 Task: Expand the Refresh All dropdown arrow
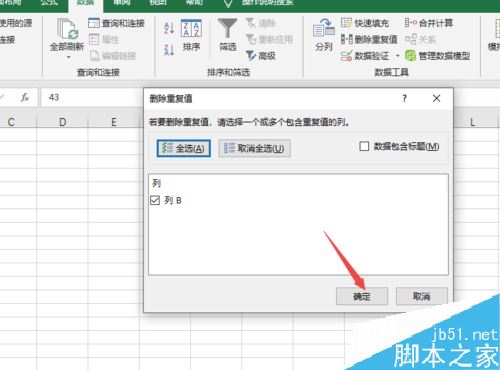tap(68, 57)
